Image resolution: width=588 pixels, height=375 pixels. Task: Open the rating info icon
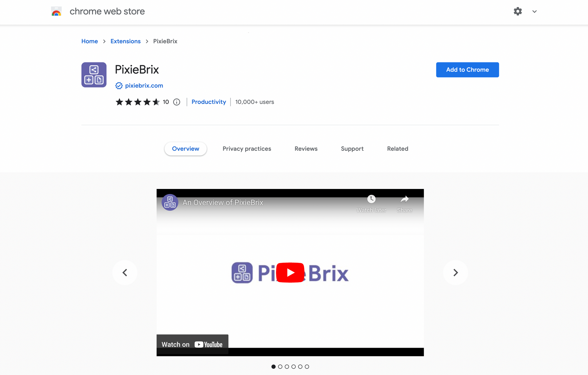176,102
